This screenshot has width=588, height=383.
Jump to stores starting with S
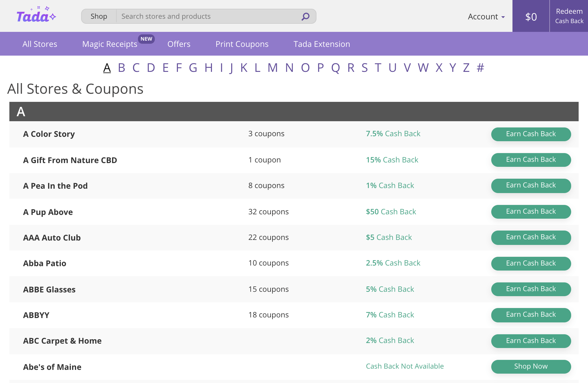coord(365,67)
